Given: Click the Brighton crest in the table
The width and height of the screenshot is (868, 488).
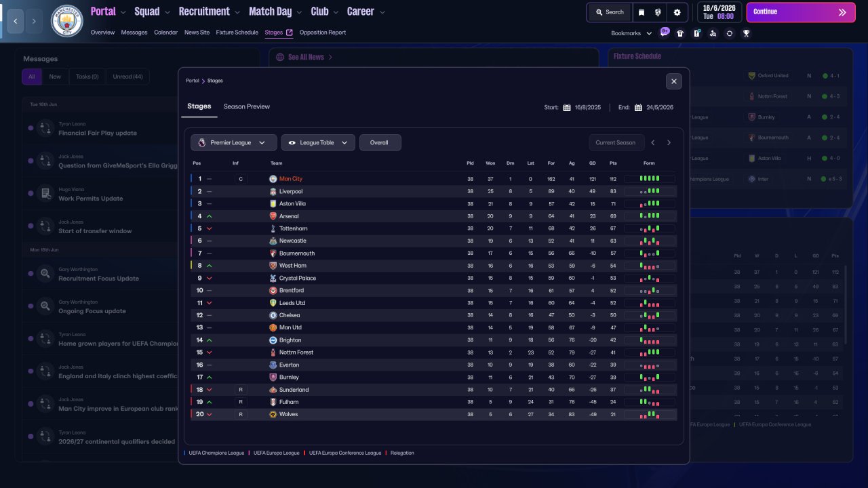Looking at the screenshot, I should [273, 340].
